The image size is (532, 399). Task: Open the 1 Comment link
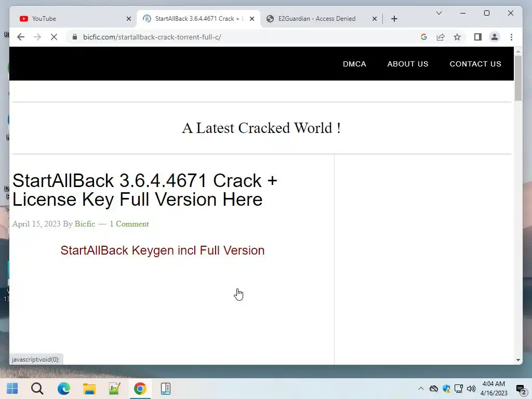129,224
